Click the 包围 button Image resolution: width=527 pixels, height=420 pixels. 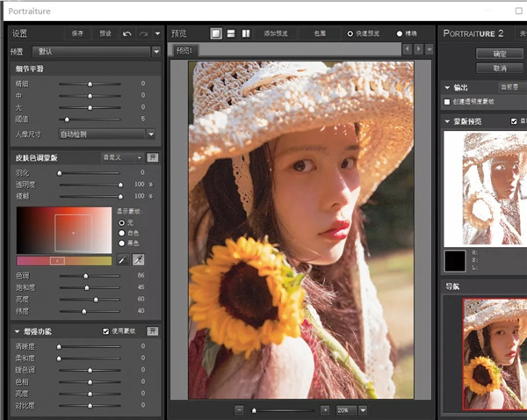coord(320,33)
